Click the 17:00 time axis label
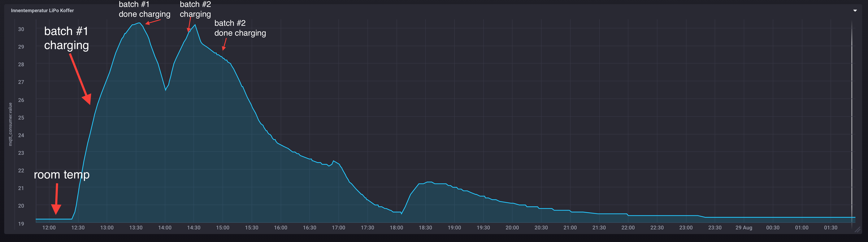The height and width of the screenshot is (242, 868). point(339,228)
